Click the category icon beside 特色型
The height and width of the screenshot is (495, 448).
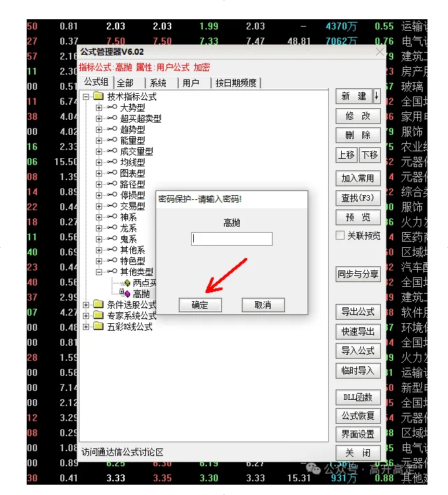112,260
